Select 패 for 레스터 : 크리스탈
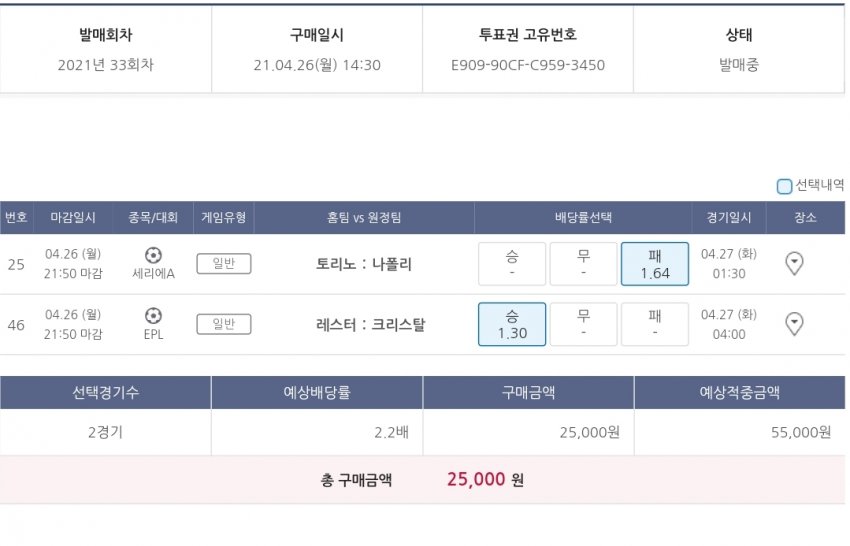Screen dimensions: 850x546 point(655,324)
